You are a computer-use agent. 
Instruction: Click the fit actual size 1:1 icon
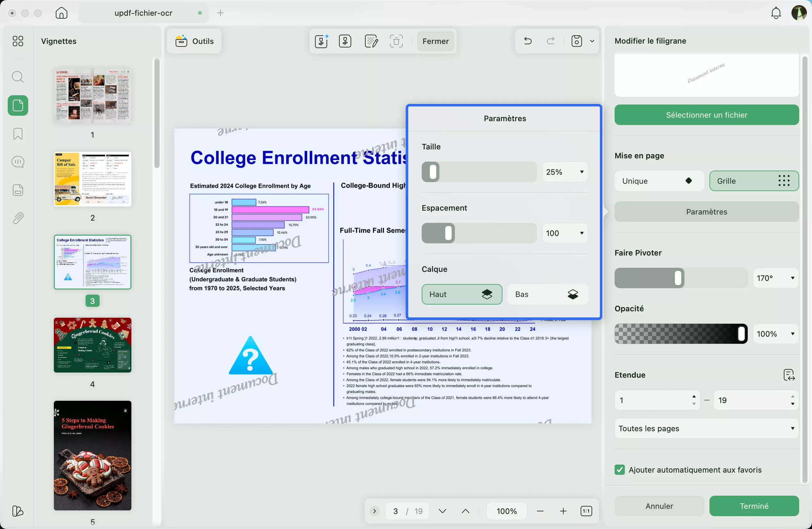pos(586,511)
